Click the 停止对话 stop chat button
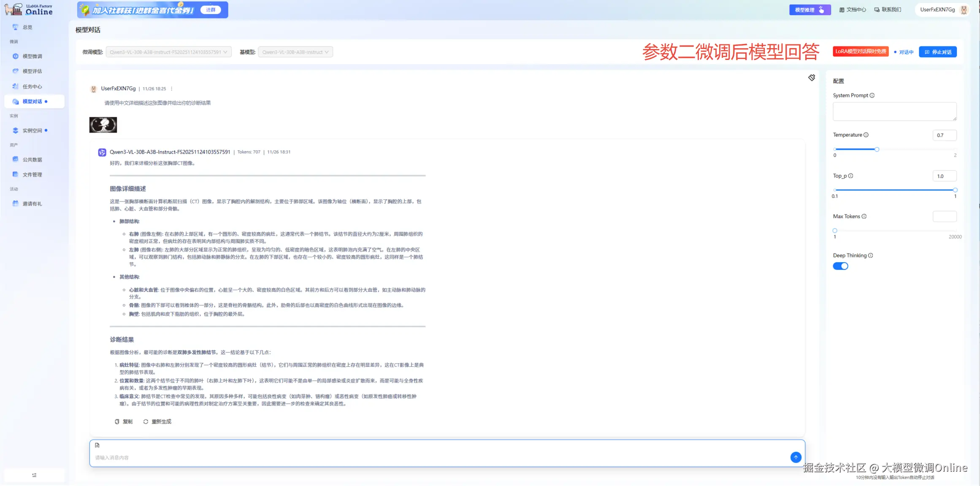The height and width of the screenshot is (486, 980). [937, 52]
